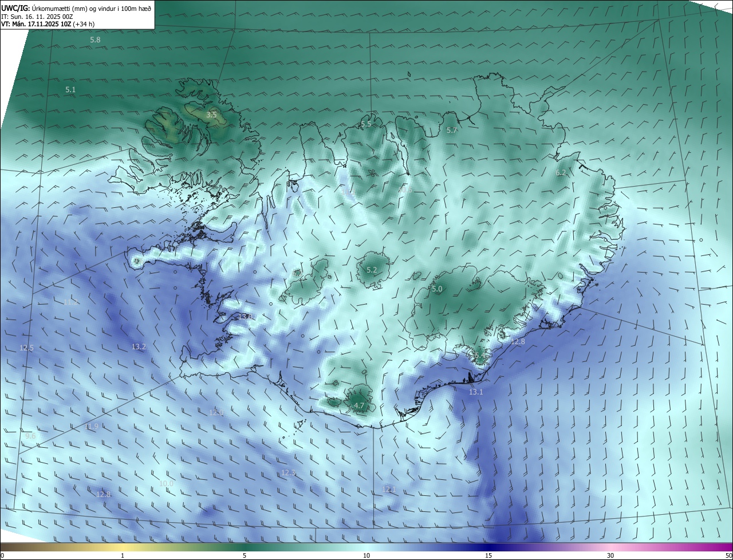The image size is (733, 560).
Task: Select the 'VT: Mán. 17.11.2025 10Z (+34 h)' valid time
Action: 48,24
